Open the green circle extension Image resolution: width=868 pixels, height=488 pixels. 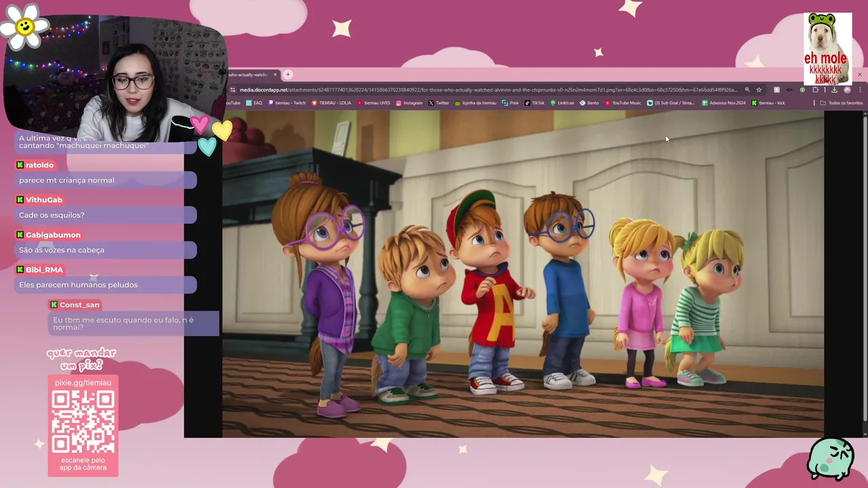802,89
